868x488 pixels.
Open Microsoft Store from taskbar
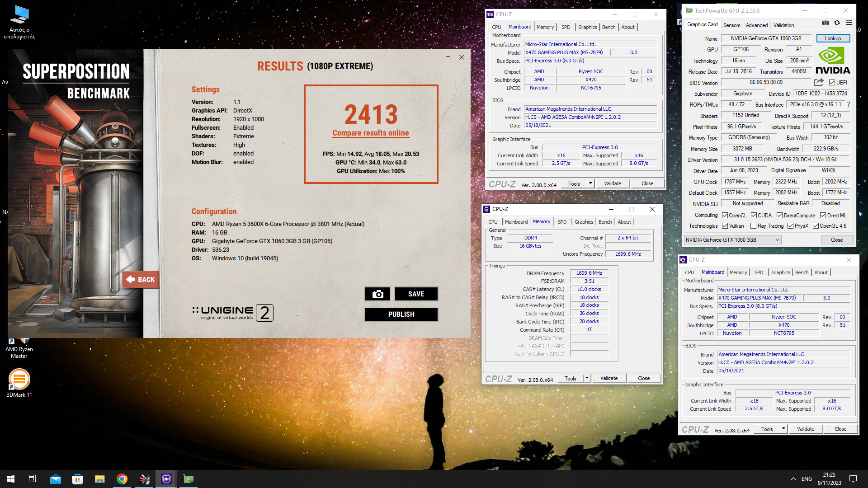(78, 479)
